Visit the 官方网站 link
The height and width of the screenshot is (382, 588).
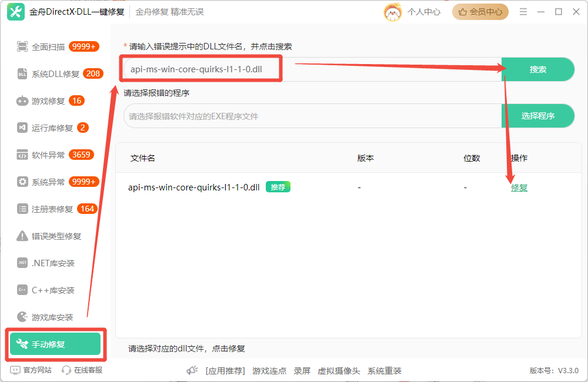(x=38, y=370)
